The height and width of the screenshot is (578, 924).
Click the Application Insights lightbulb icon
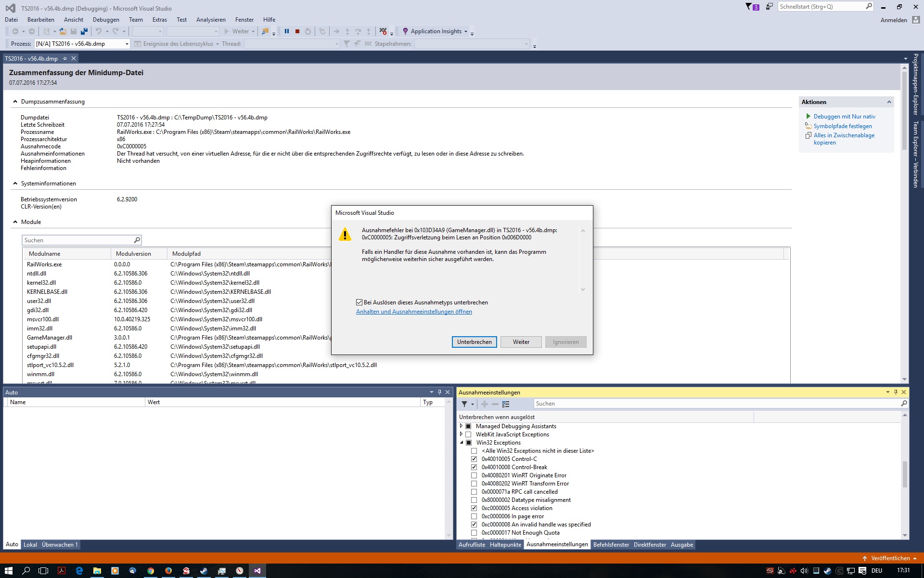[x=405, y=31]
